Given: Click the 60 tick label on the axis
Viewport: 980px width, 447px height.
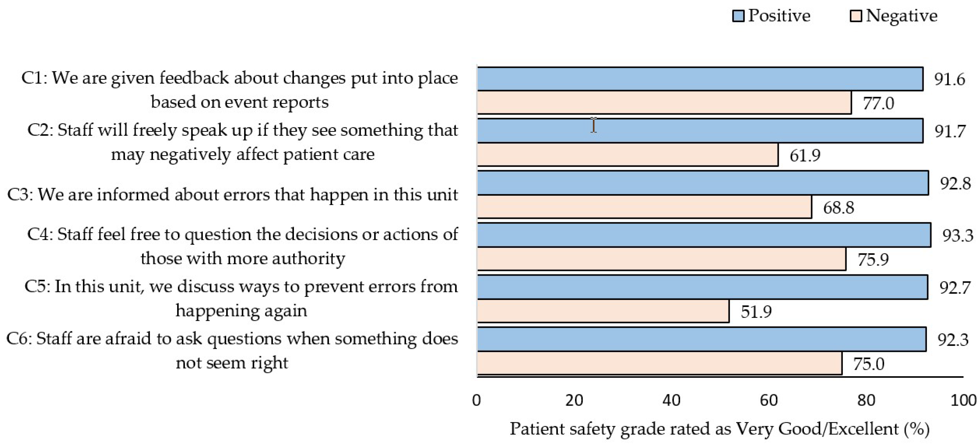Looking at the screenshot, I should [769, 401].
